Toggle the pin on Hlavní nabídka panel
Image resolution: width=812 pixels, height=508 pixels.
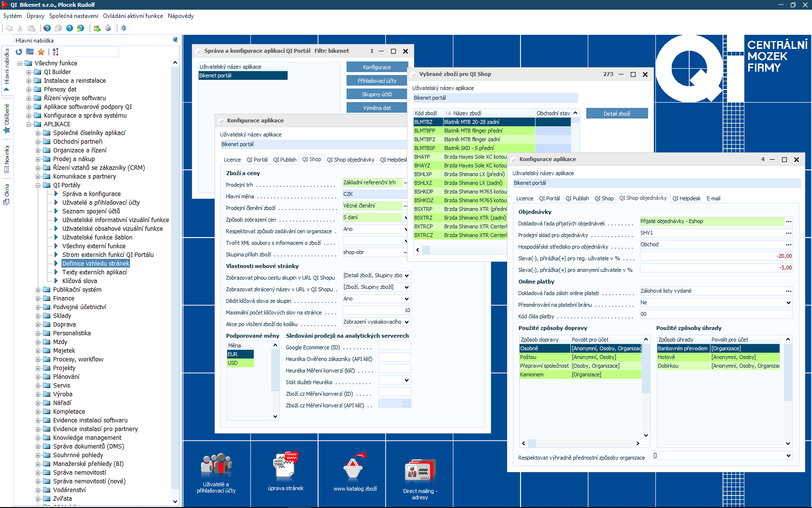(175, 40)
